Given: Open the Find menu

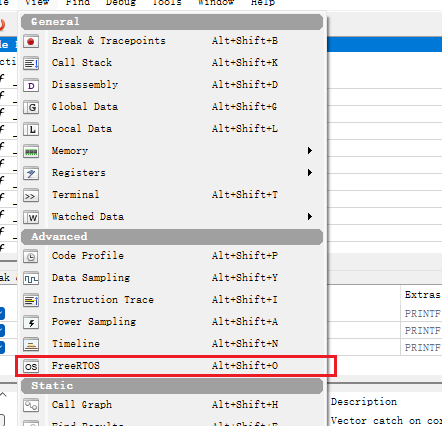Looking at the screenshot, I should tap(78, 2).
